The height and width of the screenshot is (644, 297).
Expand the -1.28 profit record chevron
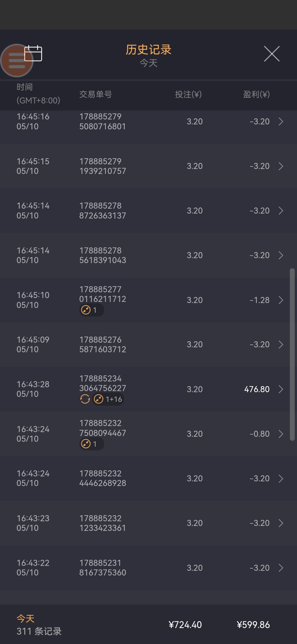click(x=281, y=300)
